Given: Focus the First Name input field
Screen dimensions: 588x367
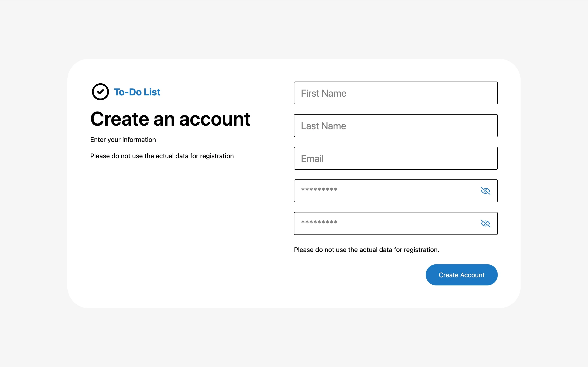Looking at the screenshot, I should [395, 93].
